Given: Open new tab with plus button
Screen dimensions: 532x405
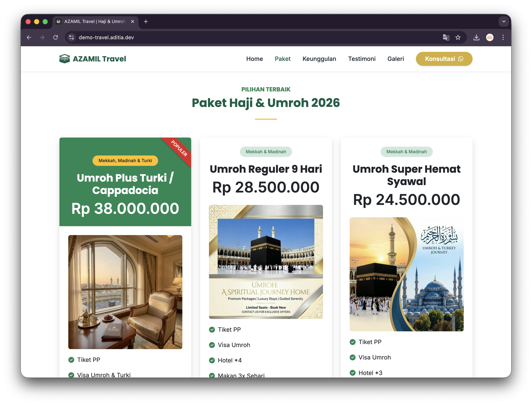Looking at the screenshot, I should [x=146, y=21].
